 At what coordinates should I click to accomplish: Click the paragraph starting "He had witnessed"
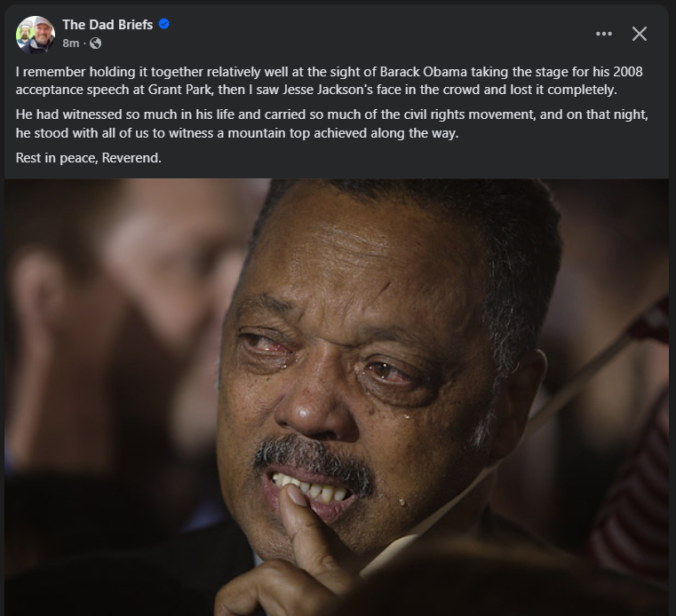pyautogui.click(x=329, y=123)
